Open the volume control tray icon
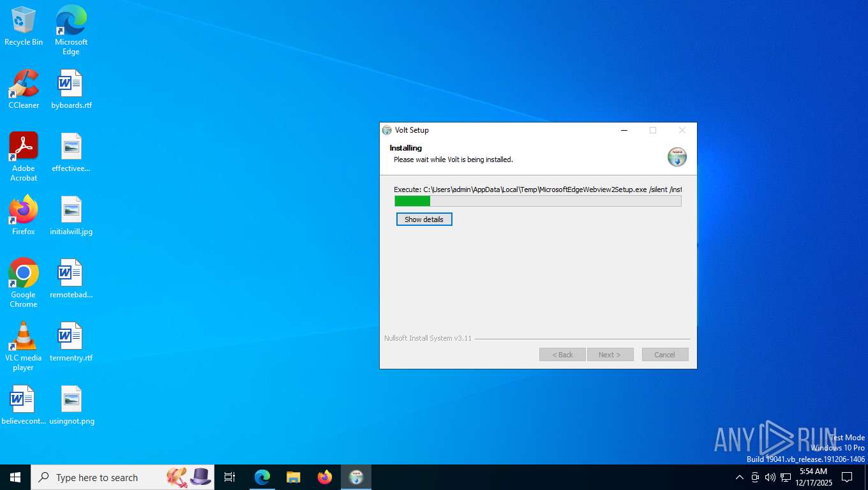 (770, 477)
